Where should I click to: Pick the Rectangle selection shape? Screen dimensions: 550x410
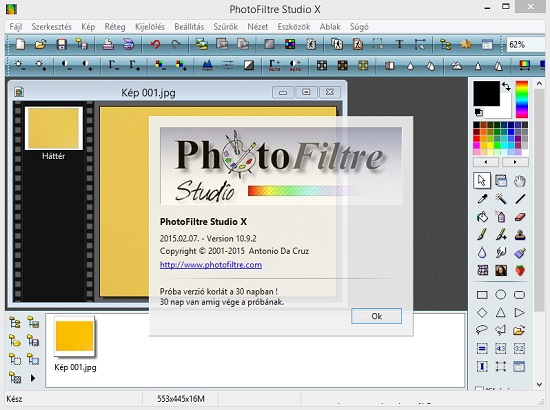point(482,295)
